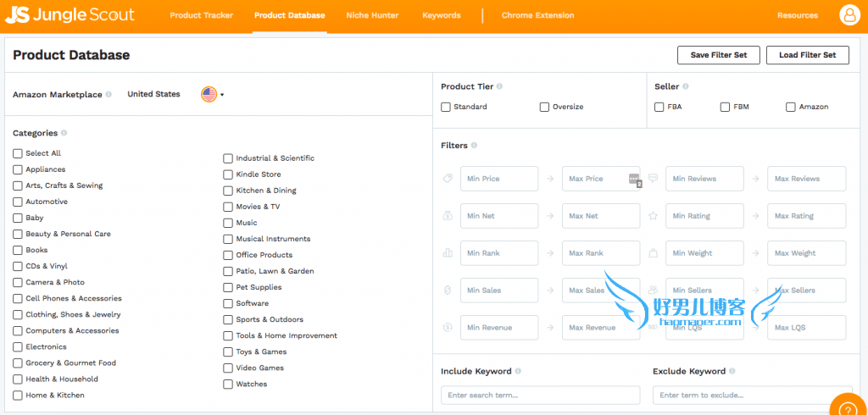Screen dimensions: 868x415
Task: Go to the Niche Hunter tab
Action: [x=373, y=15]
